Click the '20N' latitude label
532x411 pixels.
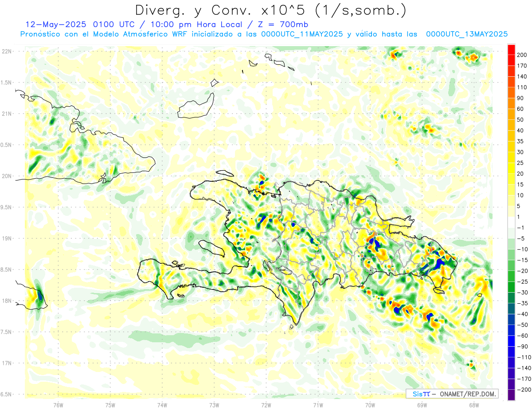point(7,176)
